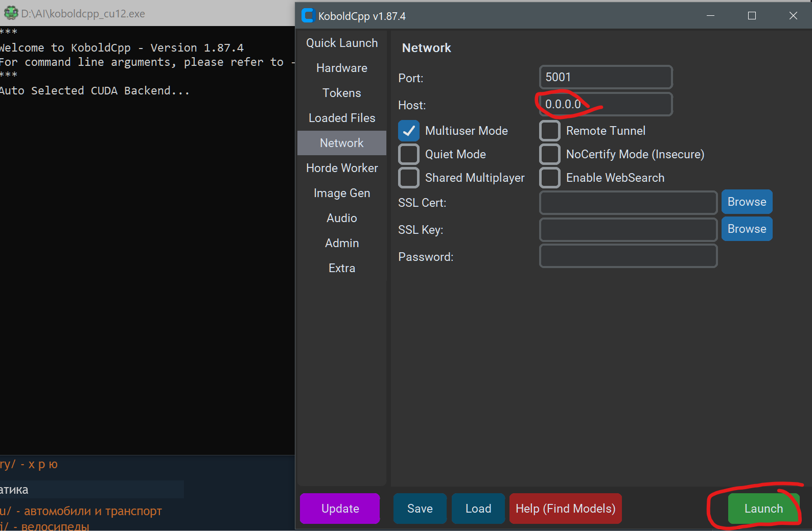Focus the Host field with 0.0.0.0
The width and height of the screenshot is (812, 531).
click(606, 104)
